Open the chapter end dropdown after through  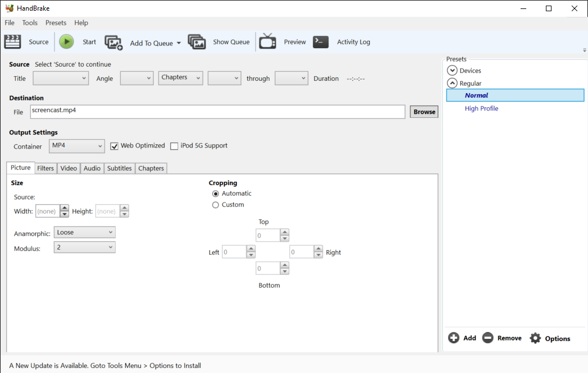pos(291,79)
